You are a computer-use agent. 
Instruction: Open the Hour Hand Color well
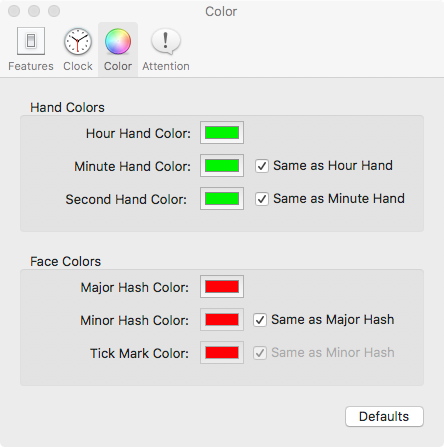click(x=222, y=133)
